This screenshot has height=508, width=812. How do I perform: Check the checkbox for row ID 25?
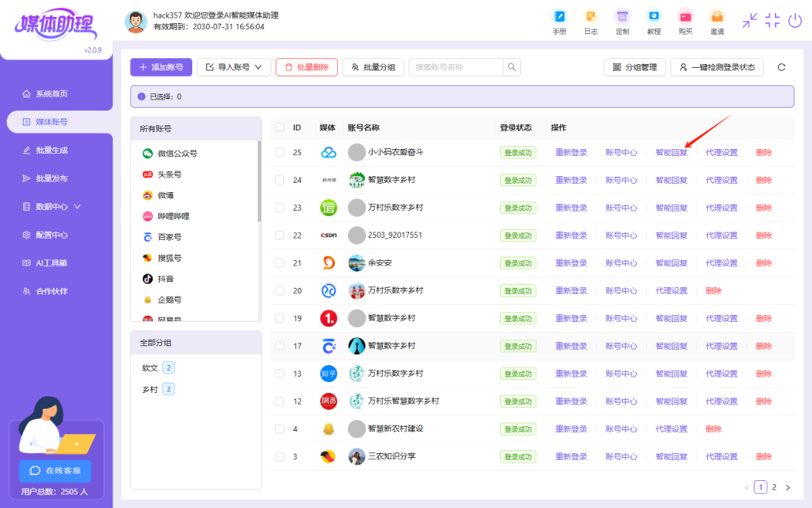coord(279,152)
